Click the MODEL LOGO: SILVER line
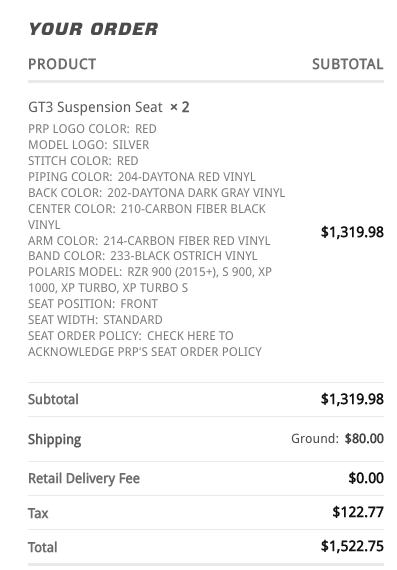This screenshot has height=570, width=397. [x=89, y=145]
